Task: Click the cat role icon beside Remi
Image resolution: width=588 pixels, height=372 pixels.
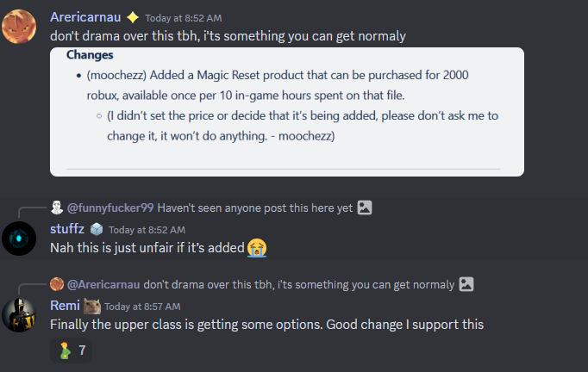Action: click(x=91, y=306)
